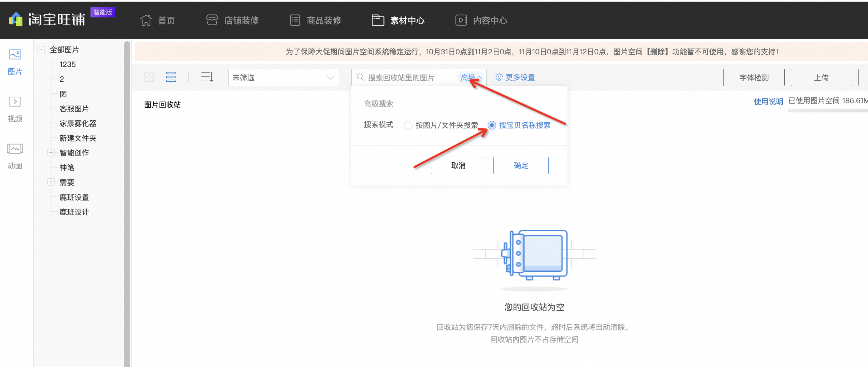Screen dimensions: 868x367
Task: Open the 神笔 folder
Action: [67, 167]
